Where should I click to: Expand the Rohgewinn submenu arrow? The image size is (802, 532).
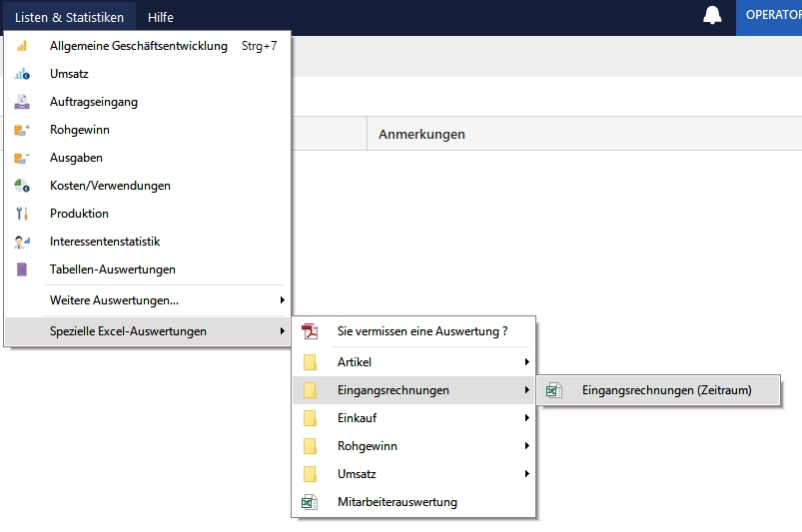pyautogui.click(x=526, y=446)
